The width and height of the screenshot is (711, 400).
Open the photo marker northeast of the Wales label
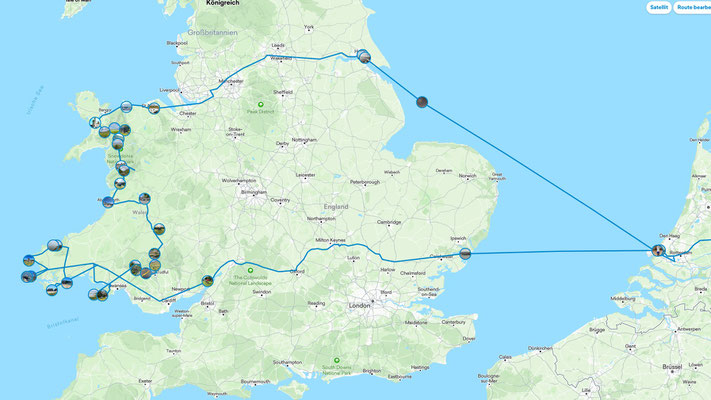pos(144,198)
